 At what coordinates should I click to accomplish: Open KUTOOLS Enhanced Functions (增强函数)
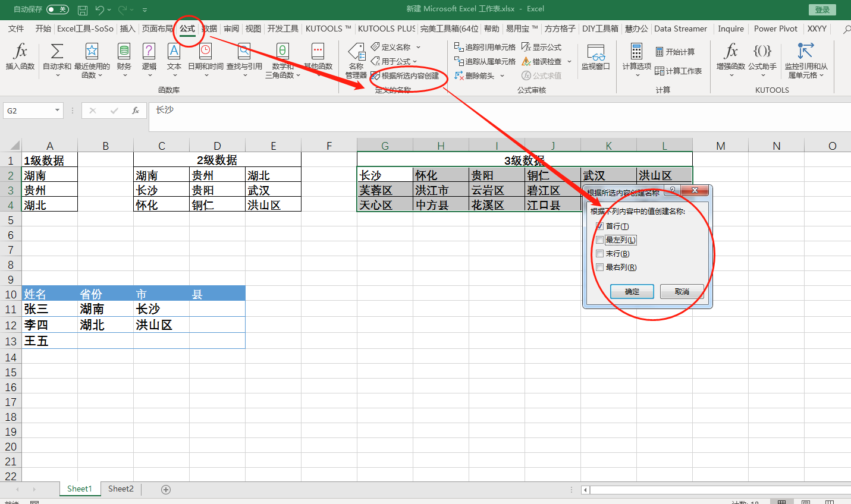[x=731, y=59]
